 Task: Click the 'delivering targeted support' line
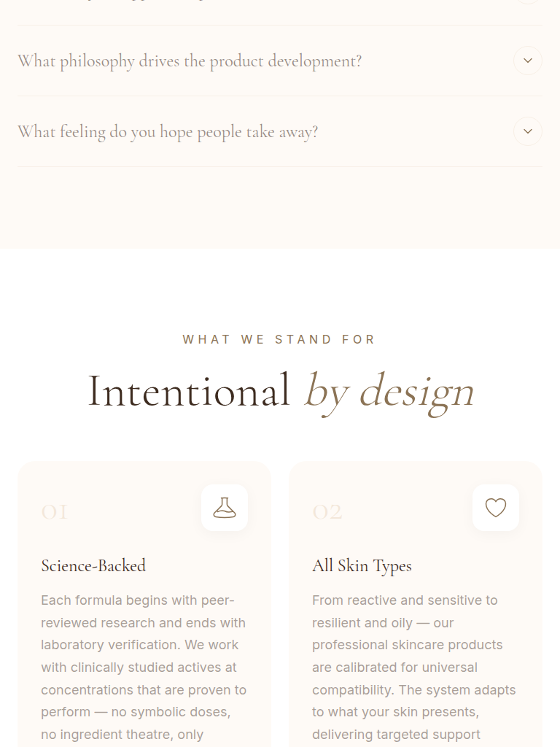coord(397,735)
